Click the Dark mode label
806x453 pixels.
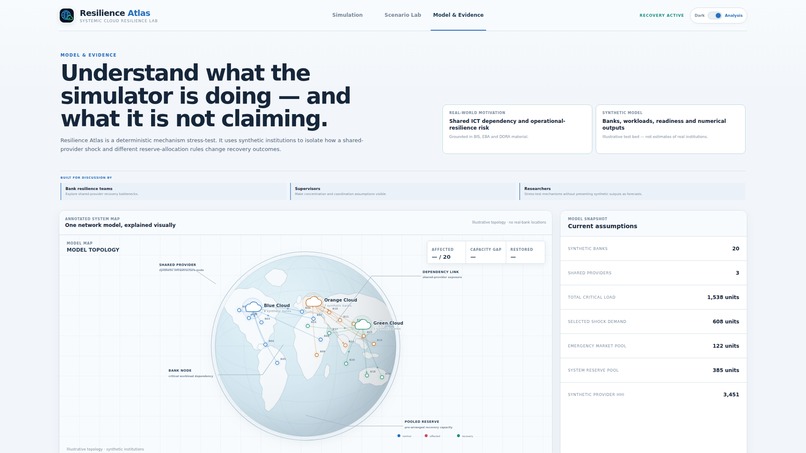point(700,15)
